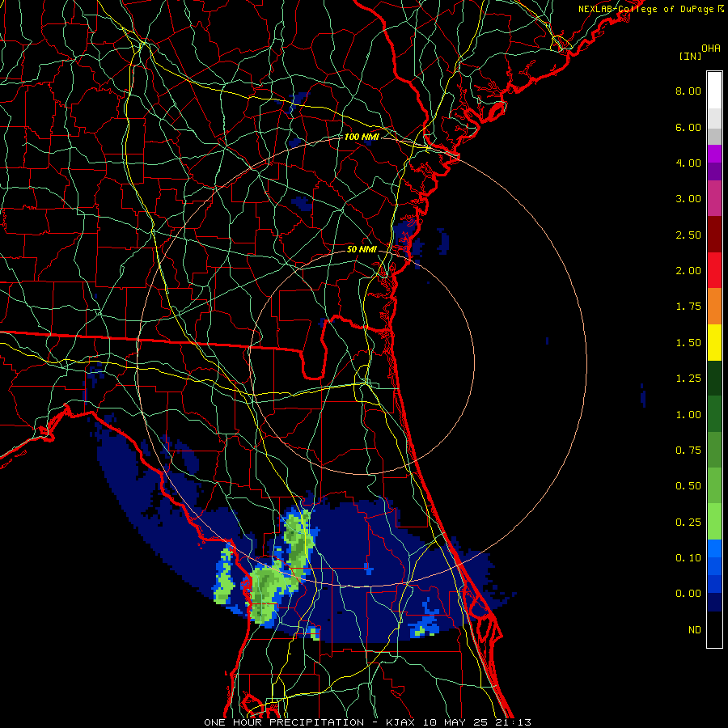728x728 pixels.
Task: Pick the maroon swatch on the color scale
Action: (x=714, y=235)
